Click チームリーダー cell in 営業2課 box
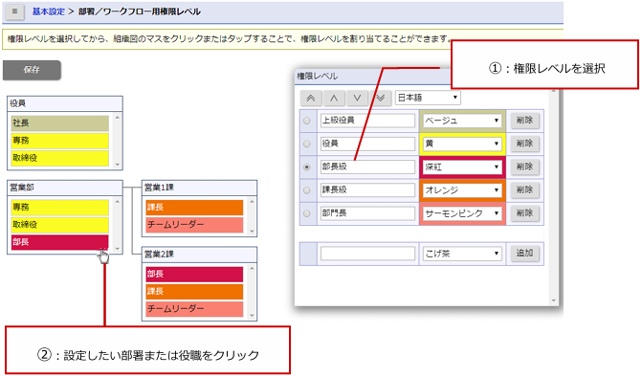The width and height of the screenshot is (640, 376). click(x=194, y=309)
